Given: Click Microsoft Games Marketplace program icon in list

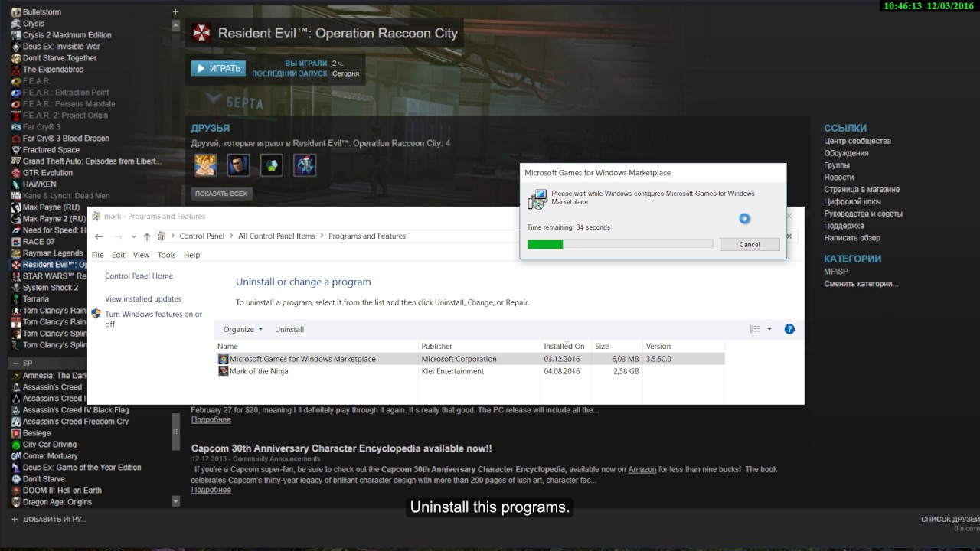Looking at the screenshot, I should pyautogui.click(x=223, y=359).
